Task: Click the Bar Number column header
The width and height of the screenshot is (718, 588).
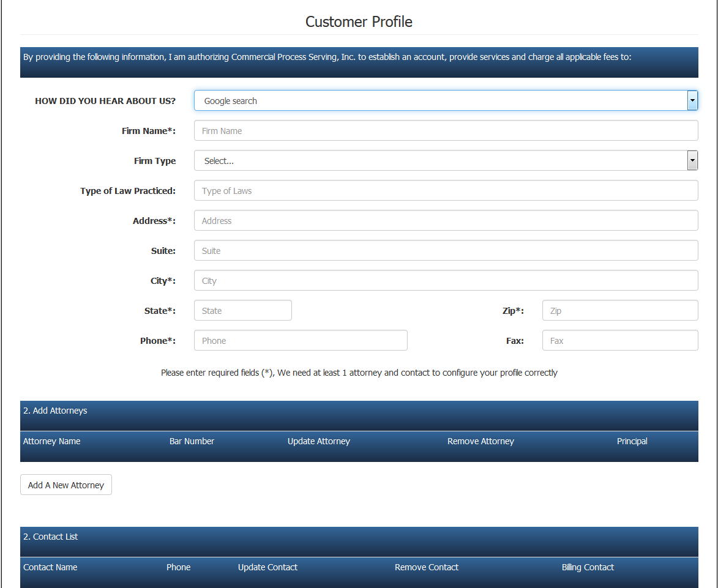Action: [192, 441]
